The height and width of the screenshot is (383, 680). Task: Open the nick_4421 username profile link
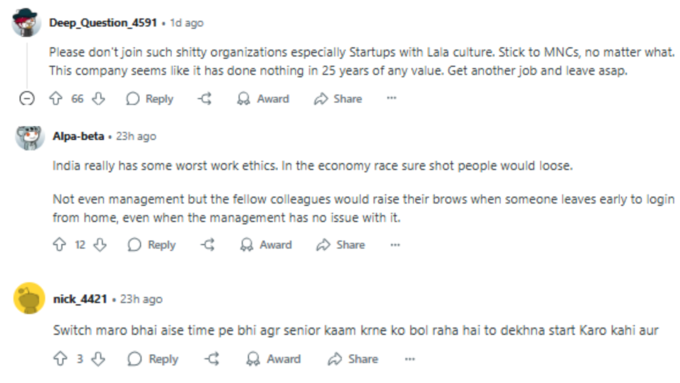click(x=80, y=299)
